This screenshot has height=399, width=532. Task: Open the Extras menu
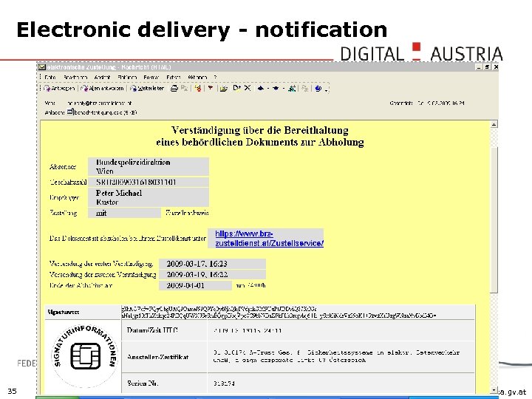174,78
